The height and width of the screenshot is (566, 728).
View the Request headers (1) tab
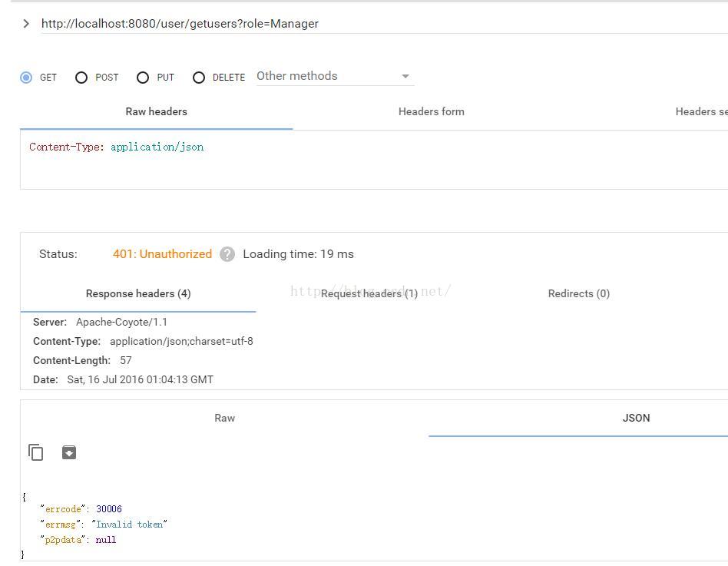(x=369, y=294)
